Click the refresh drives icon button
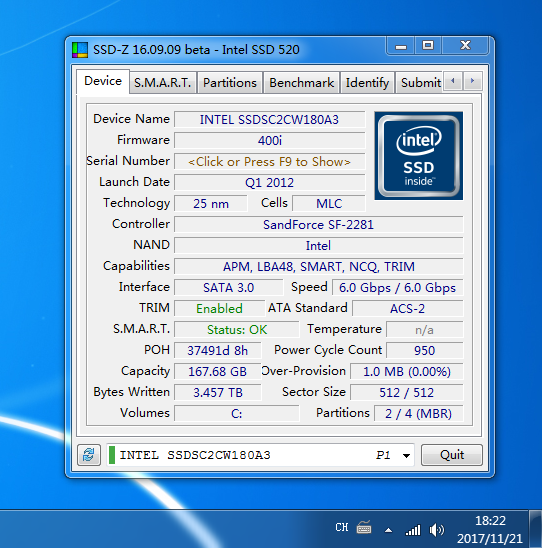 (89, 455)
